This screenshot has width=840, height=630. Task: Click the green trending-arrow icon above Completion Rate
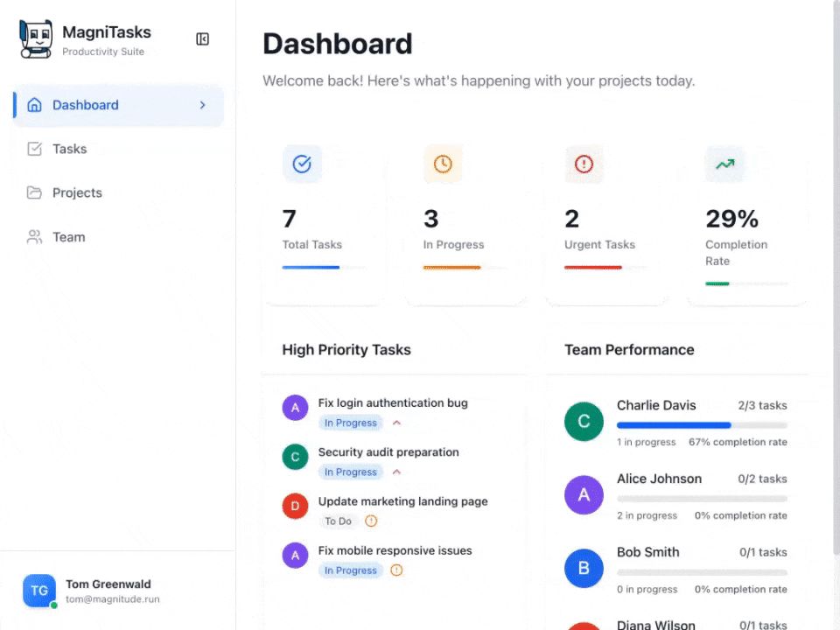click(724, 164)
